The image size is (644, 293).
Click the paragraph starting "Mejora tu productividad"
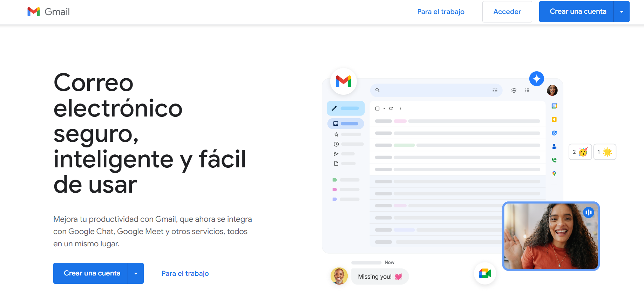152,231
